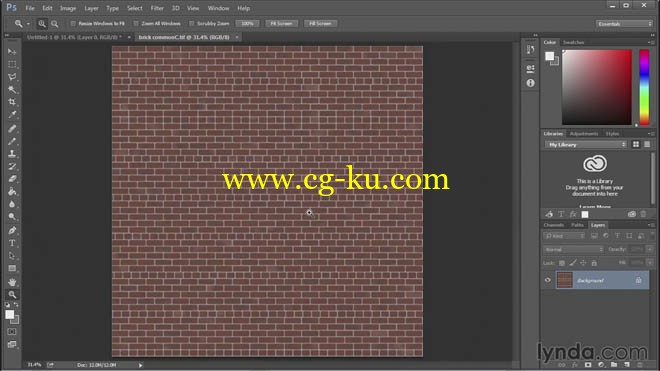Select the Horizontal Type tool
660x371 pixels.
pos(12,243)
